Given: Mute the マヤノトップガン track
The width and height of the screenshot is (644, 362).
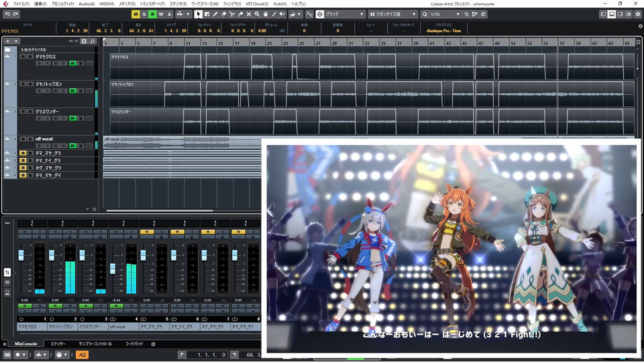Looking at the screenshot, I should [x=23, y=84].
